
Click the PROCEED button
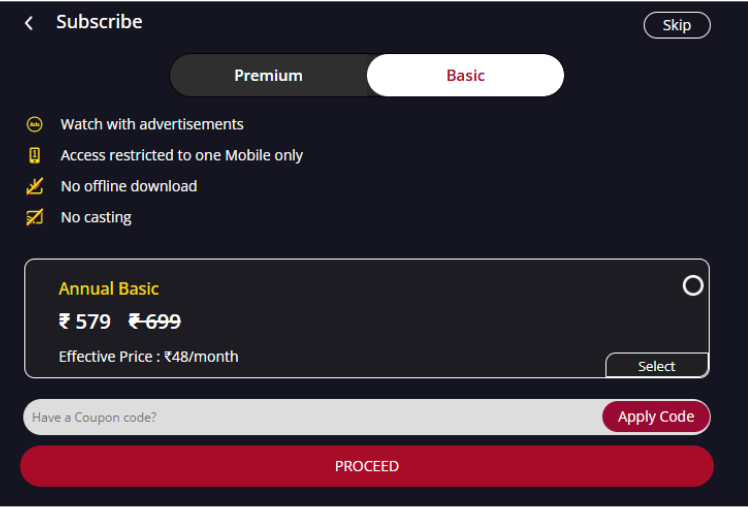tap(367, 466)
